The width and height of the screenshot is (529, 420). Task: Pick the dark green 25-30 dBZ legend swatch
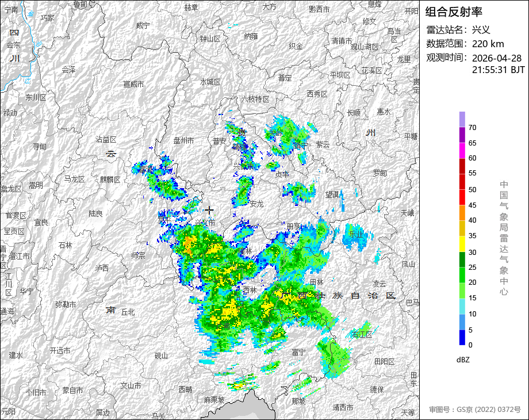click(x=462, y=259)
